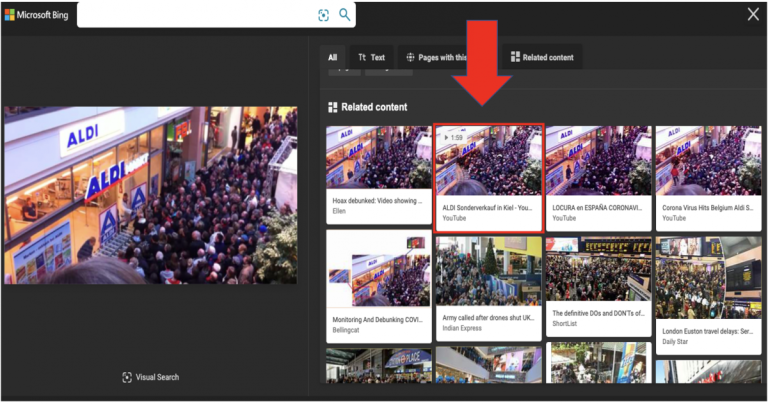Switch to the Text tab
768x404 pixels.
pyautogui.click(x=371, y=57)
